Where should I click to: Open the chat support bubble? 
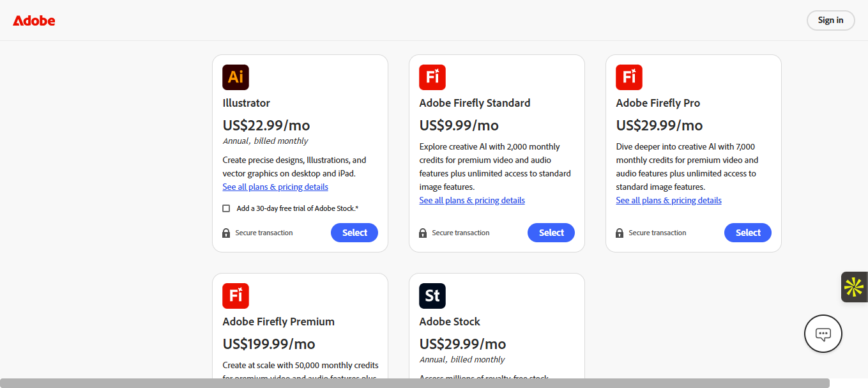click(823, 334)
